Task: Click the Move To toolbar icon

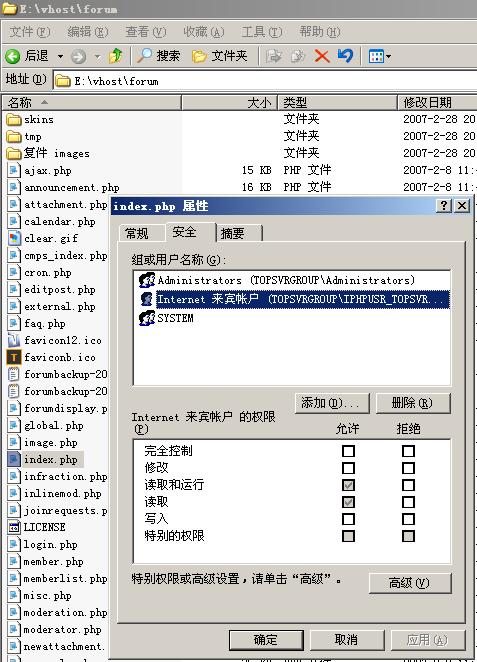Action: tap(274, 56)
